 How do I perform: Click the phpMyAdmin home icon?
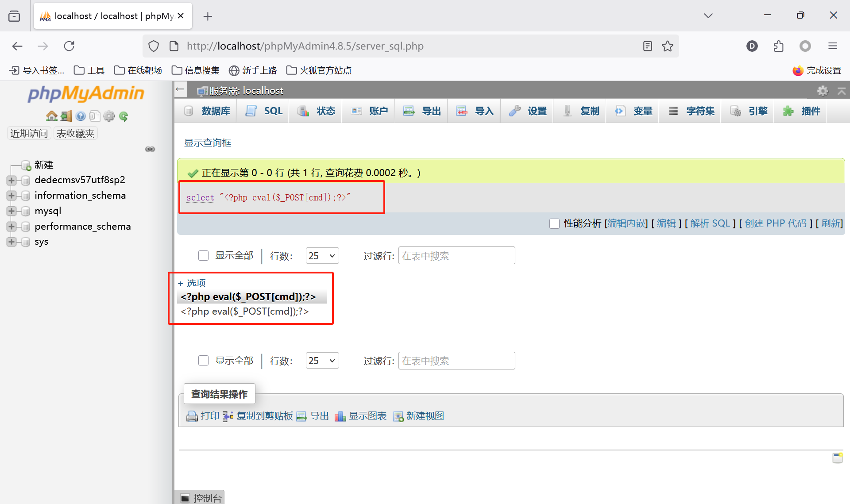pyautogui.click(x=51, y=116)
